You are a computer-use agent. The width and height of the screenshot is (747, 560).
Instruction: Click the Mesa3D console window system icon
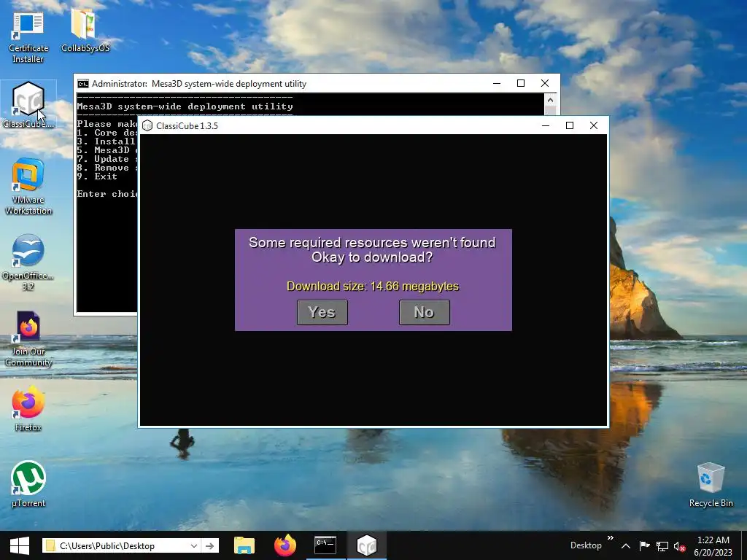coord(83,84)
